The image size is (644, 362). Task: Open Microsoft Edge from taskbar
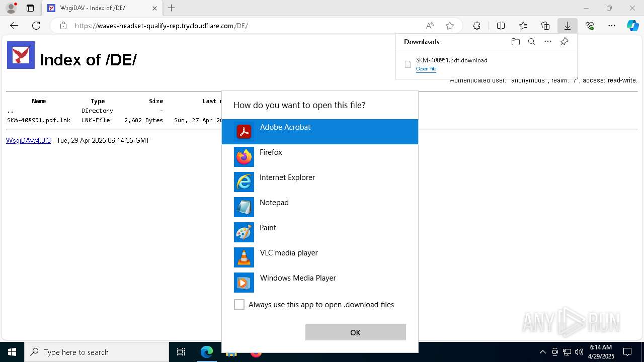[x=207, y=352]
